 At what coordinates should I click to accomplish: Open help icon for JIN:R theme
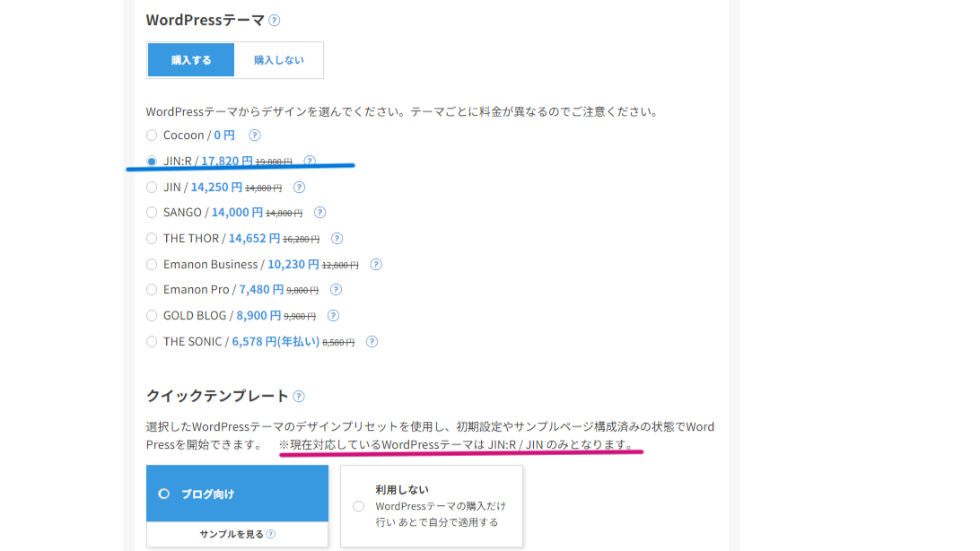310,161
